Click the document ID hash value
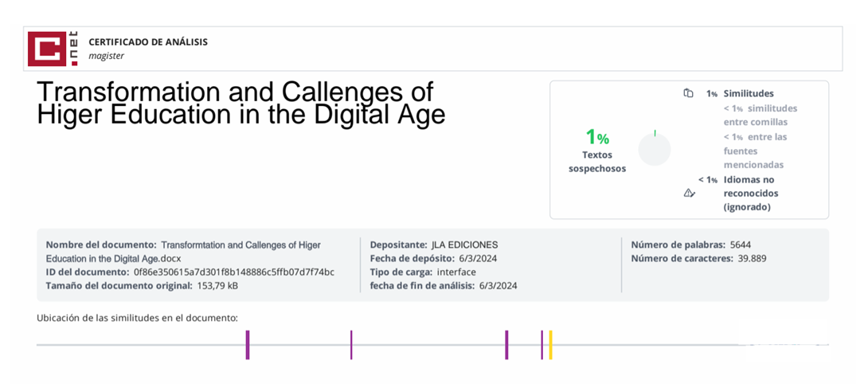Image resolution: width=868 pixels, height=384 pixels. (x=233, y=272)
